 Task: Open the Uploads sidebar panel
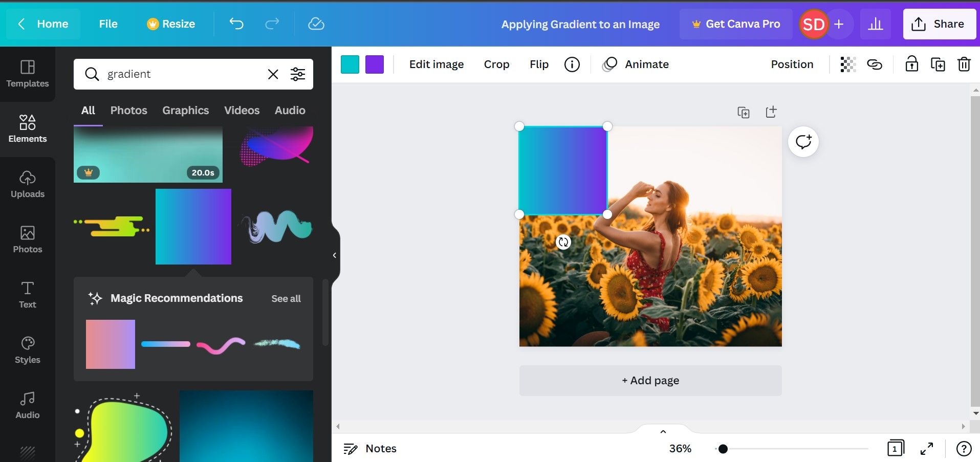(28, 185)
